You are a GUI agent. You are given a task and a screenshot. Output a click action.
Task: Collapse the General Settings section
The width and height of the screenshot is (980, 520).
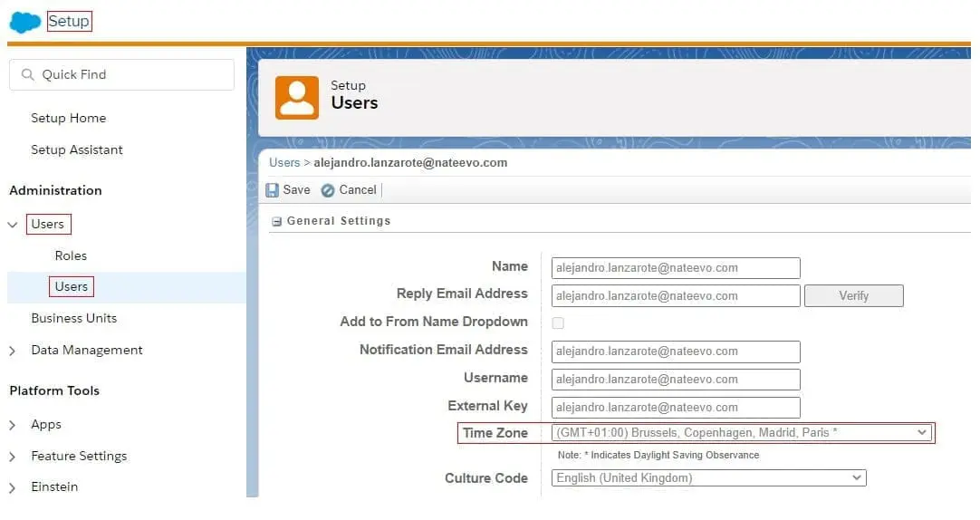[277, 221]
